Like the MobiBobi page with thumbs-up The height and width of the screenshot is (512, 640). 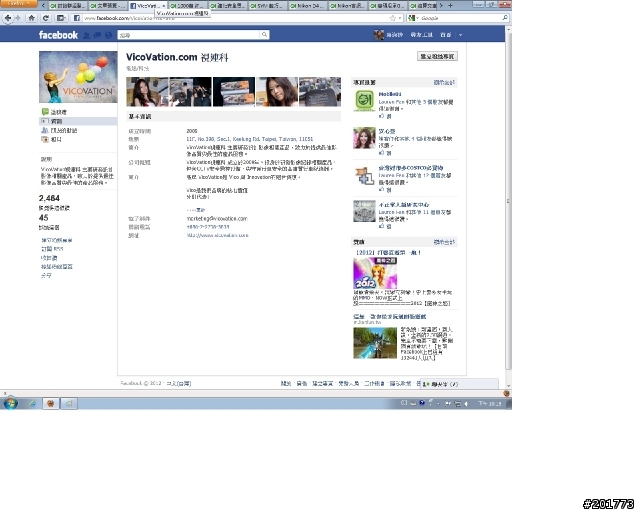(x=385, y=116)
